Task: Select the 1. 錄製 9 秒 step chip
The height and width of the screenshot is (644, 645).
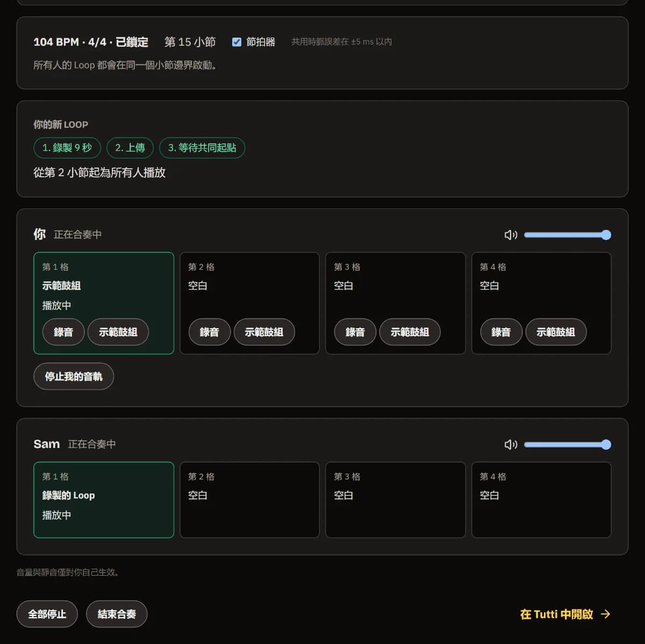Action: pyautogui.click(x=67, y=148)
